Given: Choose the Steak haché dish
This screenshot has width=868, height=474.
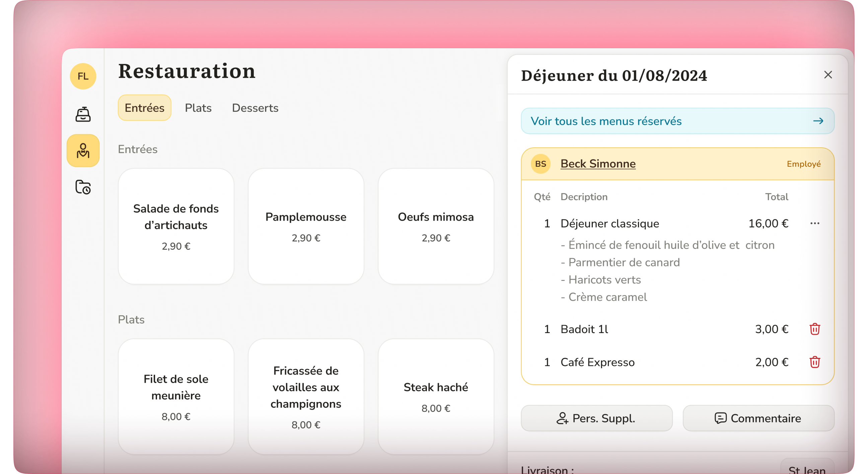Looking at the screenshot, I should (x=436, y=396).
